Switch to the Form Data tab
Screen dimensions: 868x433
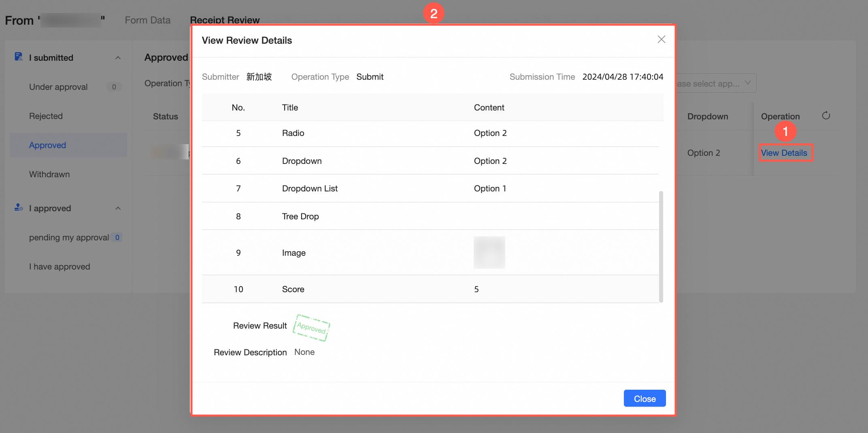pos(147,20)
